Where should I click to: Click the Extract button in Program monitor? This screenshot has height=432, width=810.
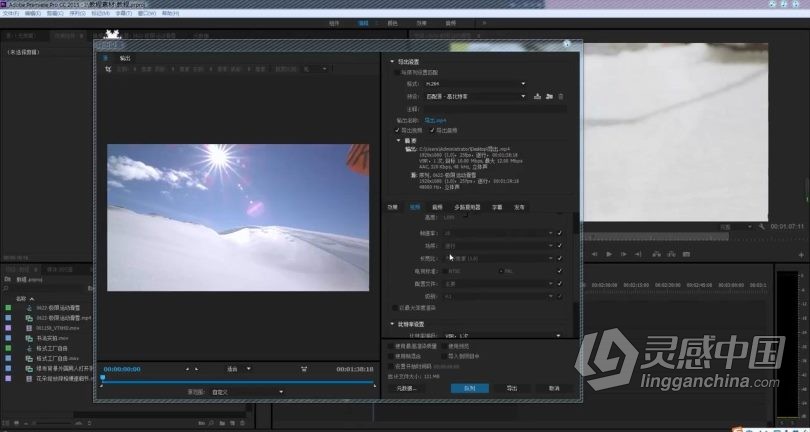click(671, 254)
